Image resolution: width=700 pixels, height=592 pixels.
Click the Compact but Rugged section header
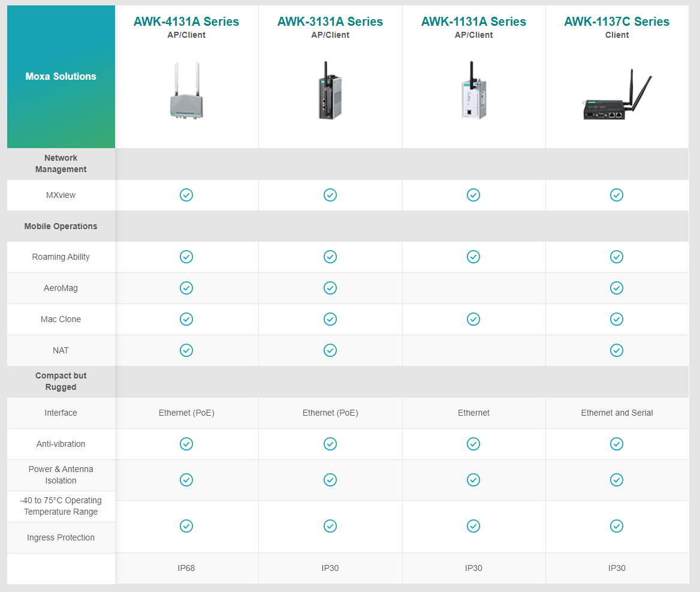click(61, 381)
